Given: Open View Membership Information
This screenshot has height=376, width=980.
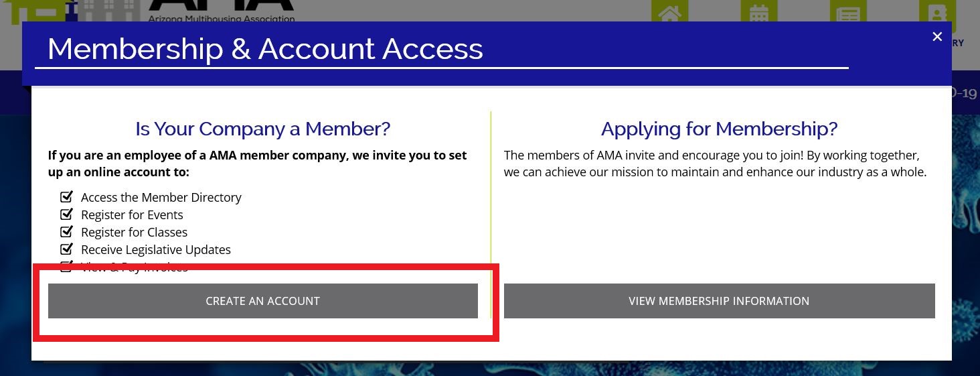Looking at the screenshot, I should (x=719, y=301).
